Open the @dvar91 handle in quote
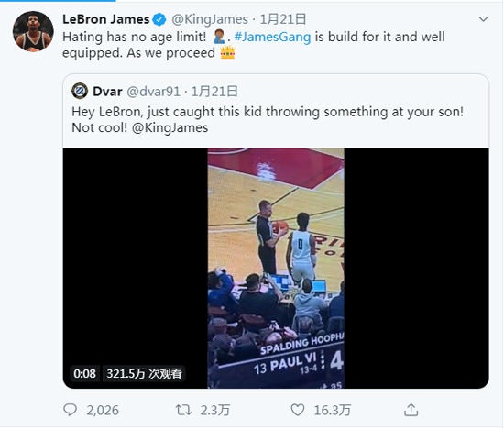 (153, 92)
